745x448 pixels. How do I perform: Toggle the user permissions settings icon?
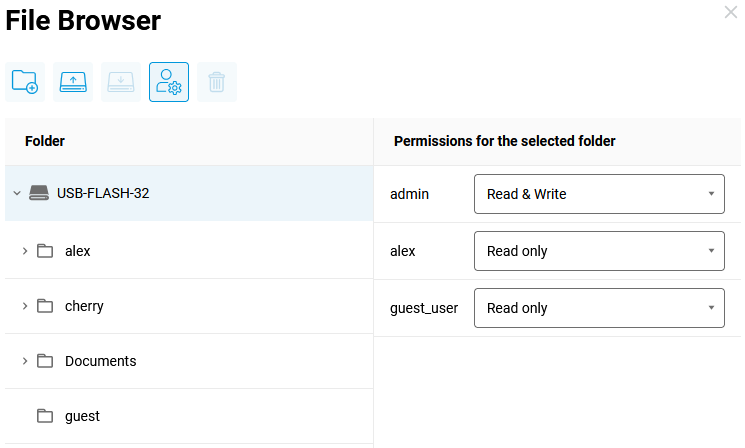click(169, 82)
